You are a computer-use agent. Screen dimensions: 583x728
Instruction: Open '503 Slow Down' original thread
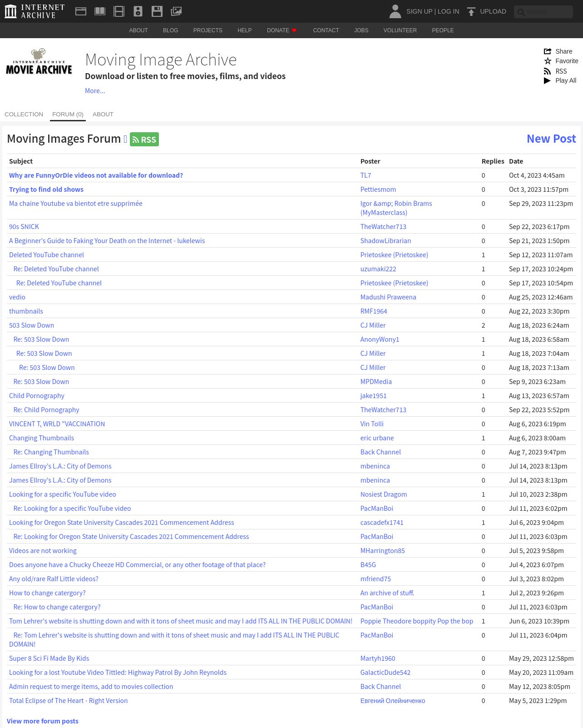[x=31, y=325]
